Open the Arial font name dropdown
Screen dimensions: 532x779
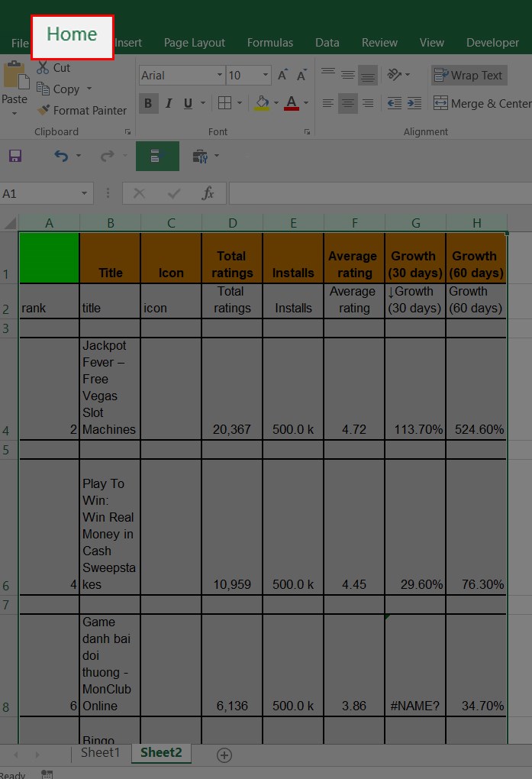coord(220,76)
